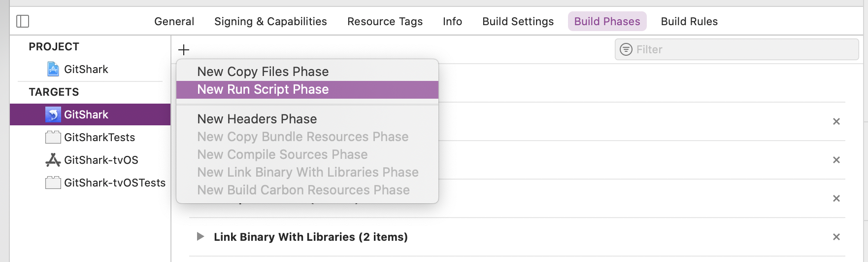Delete the Link Binary With Libraries phase
868x262 pixels.
click(x=836, y=237)
